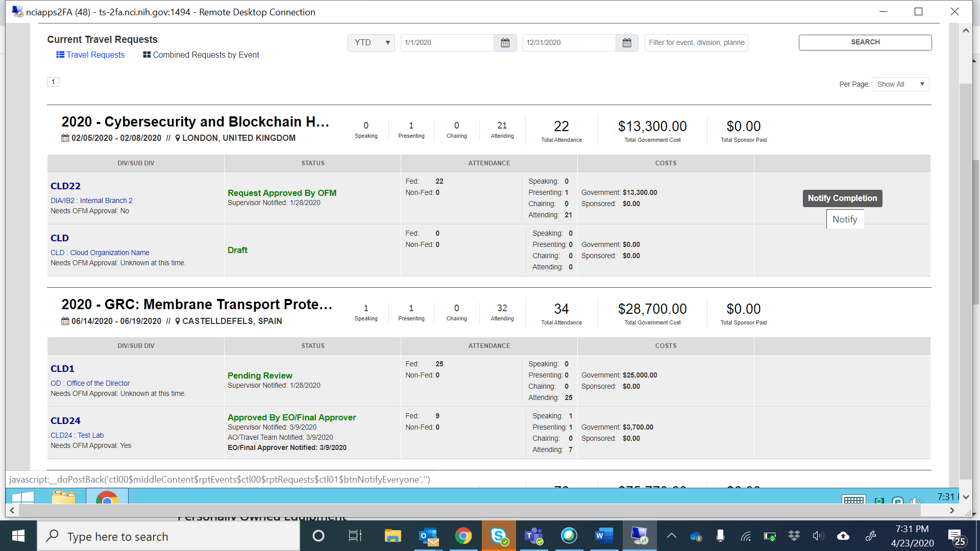Open File Explorer from the taskbar
Viewport: 980px width, 551px height.
393,536
